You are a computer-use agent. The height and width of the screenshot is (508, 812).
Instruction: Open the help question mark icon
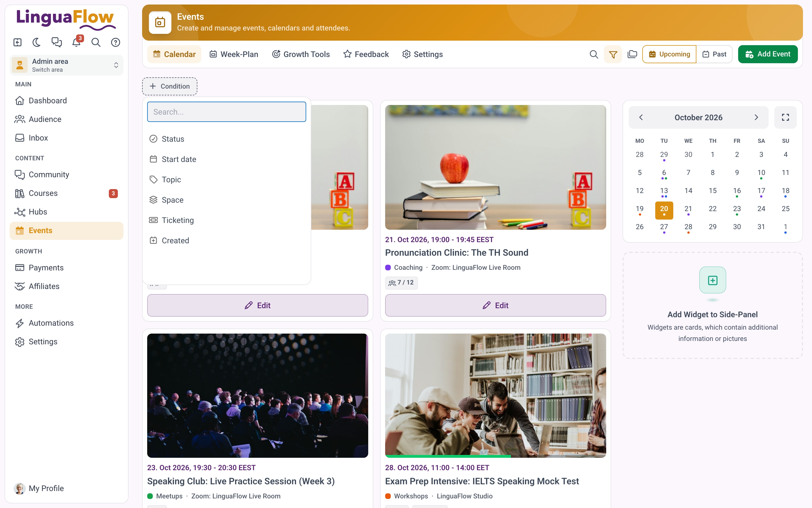[115, 42]
